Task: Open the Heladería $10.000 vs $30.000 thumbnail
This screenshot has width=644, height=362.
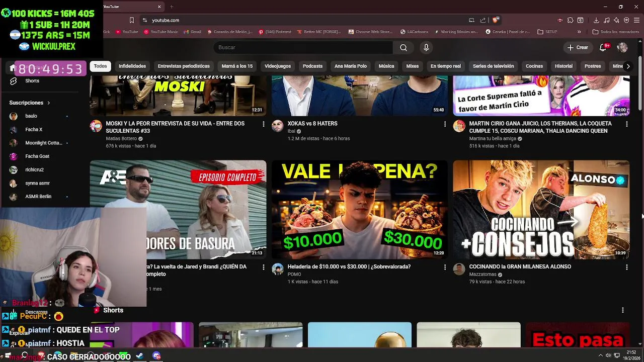Action: [x=360, y=210]
